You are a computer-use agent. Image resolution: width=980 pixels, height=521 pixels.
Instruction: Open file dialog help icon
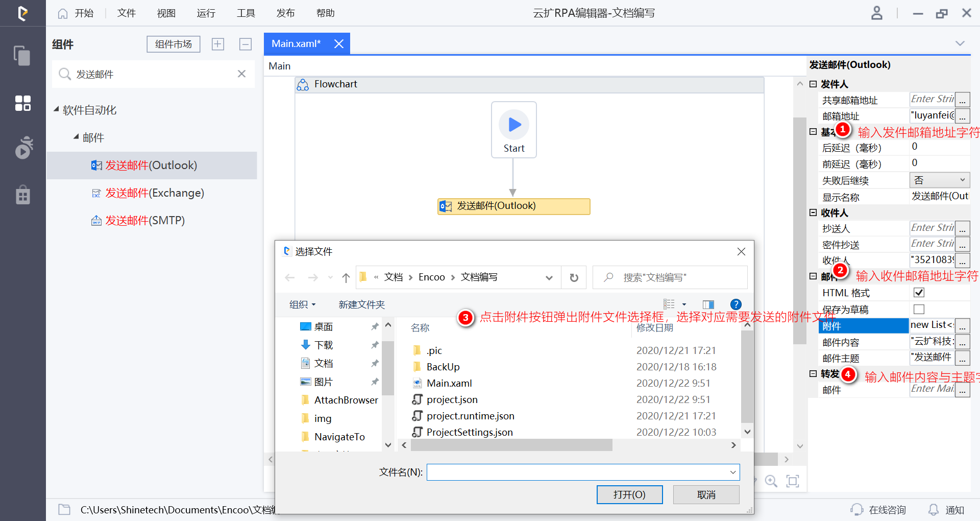pos(736,304)
